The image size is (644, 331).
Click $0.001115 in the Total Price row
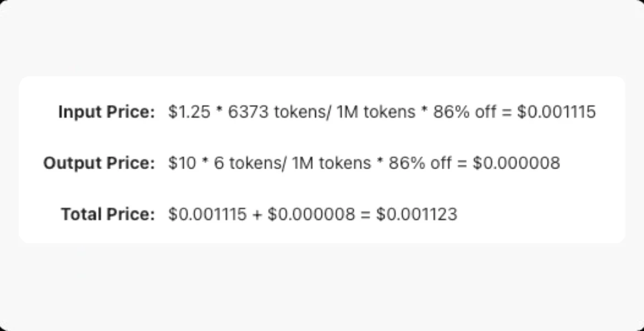(207, 213)
